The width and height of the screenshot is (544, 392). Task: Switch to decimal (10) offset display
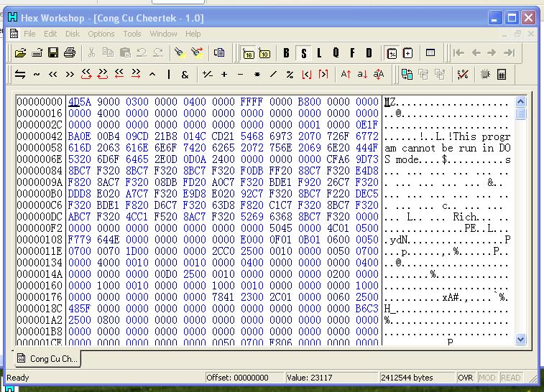click(264, 54)
